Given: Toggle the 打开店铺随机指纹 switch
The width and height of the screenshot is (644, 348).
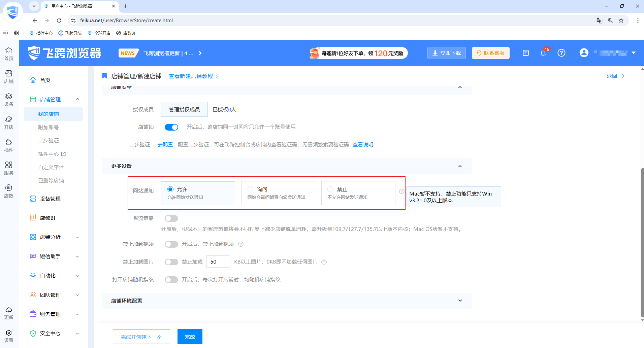Looking at the screenshot, I should pos(171,280).
